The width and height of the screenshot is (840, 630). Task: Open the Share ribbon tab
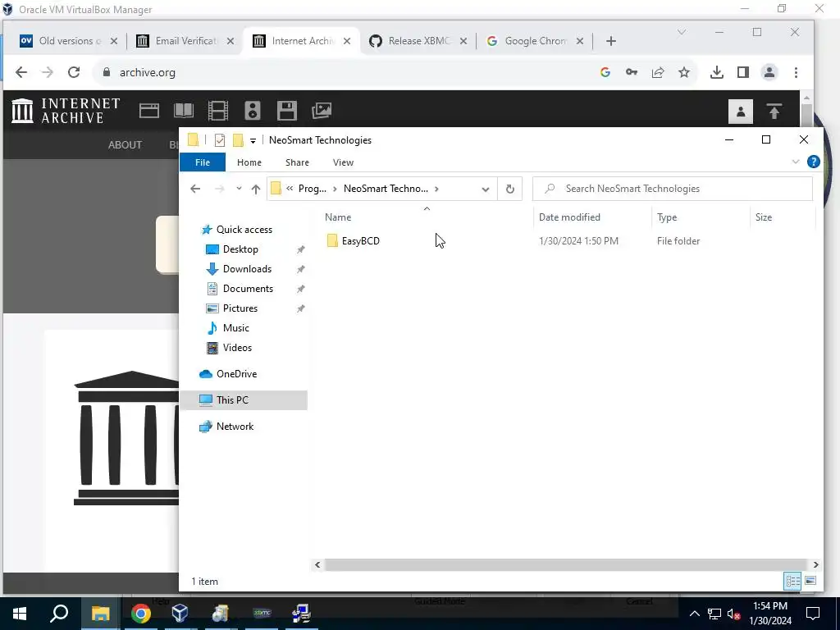tap(297, 162)
